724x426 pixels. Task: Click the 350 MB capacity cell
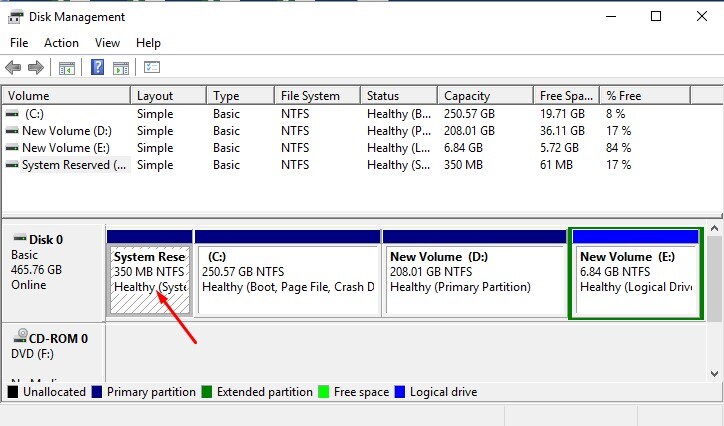463,165
